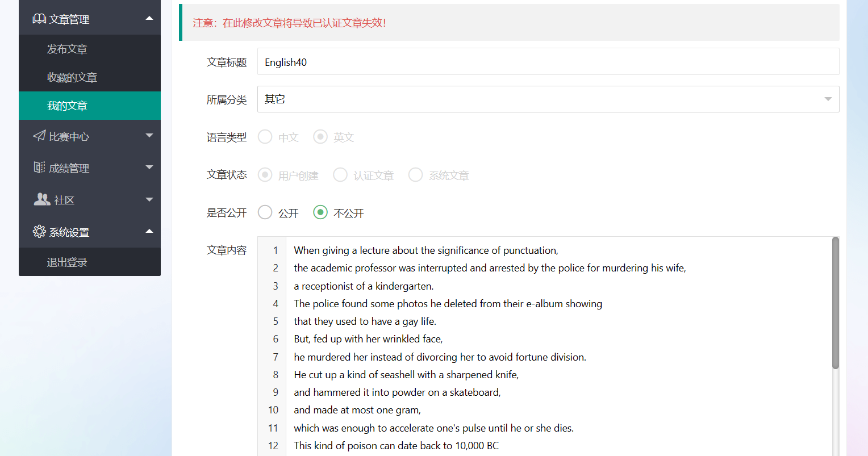868x456 pixels.
Task: Click the article content scrollbar thumb
Action: click(835, 303)
